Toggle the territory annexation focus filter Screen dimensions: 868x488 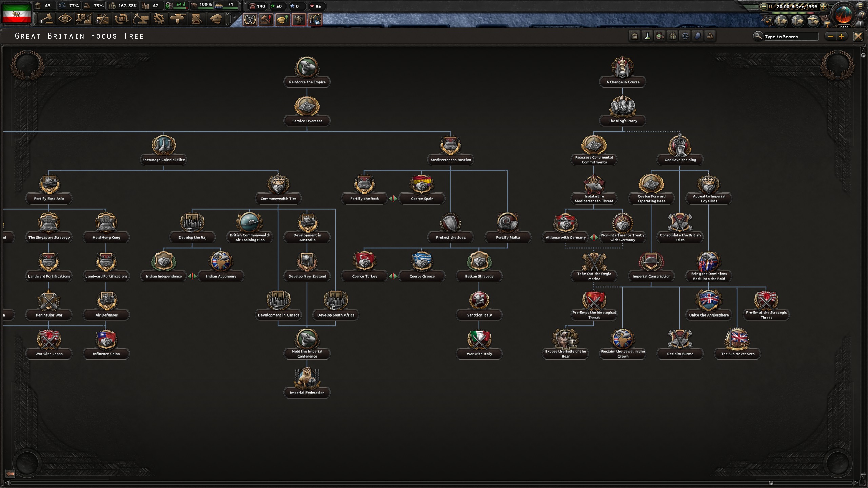(697, 36)
